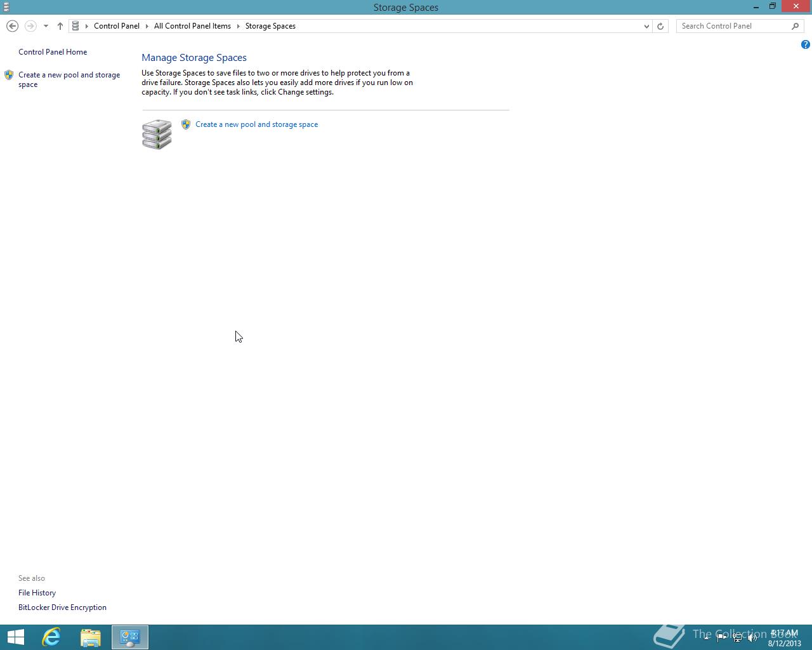Open the address bar history dropdown

pos(646,26)
